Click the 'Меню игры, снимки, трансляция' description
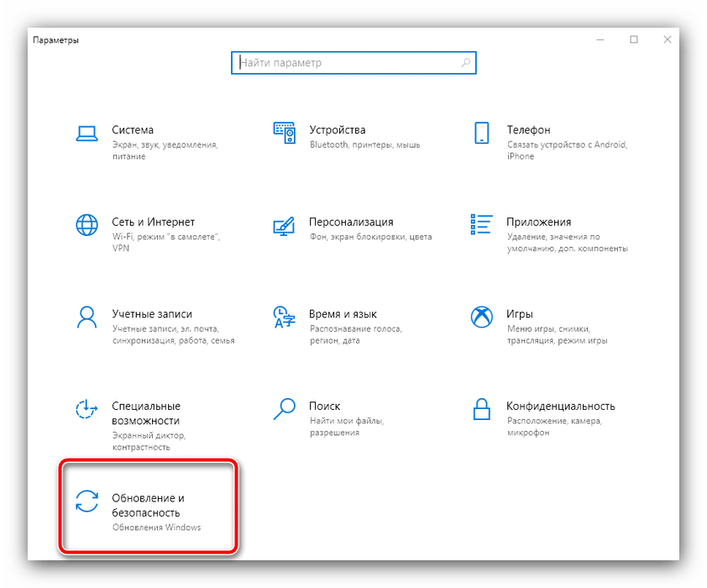Viewport: 707px width, 588px height. pos(557,334)
